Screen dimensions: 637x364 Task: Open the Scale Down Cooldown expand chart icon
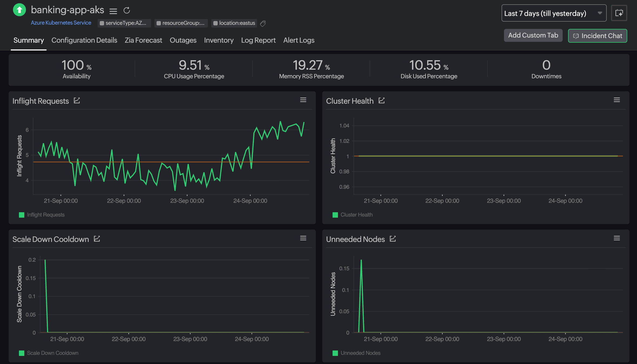[x=97, y=239]
